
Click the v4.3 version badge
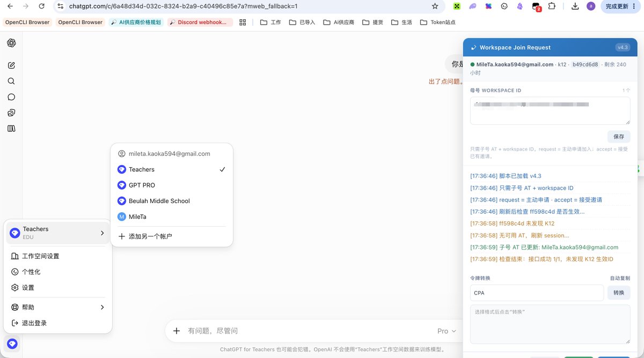623,47
